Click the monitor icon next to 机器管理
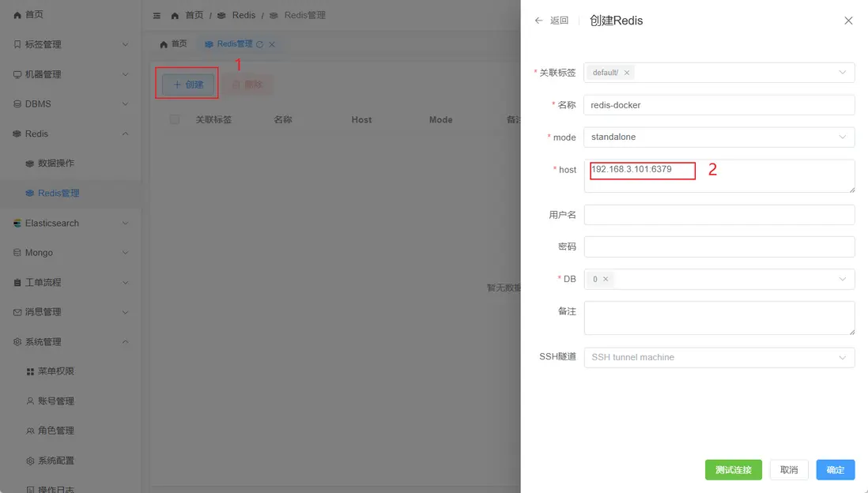Viewport: 868px width, 493px height. click(x=17, y=74)
